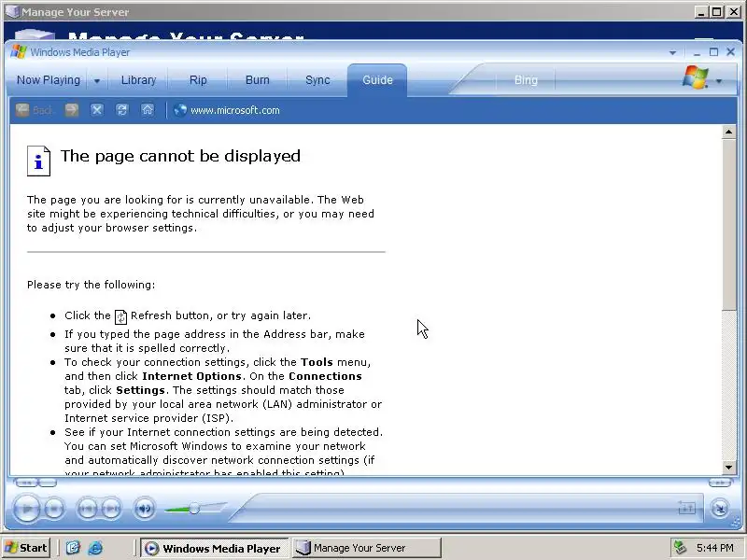Click the Next track button

point(111,509)
